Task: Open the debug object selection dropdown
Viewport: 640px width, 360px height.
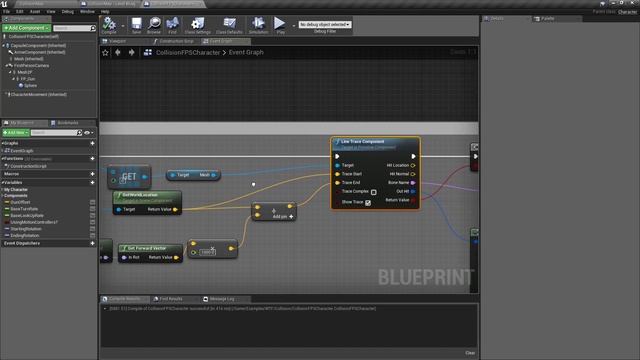Action: pos(325,24)
